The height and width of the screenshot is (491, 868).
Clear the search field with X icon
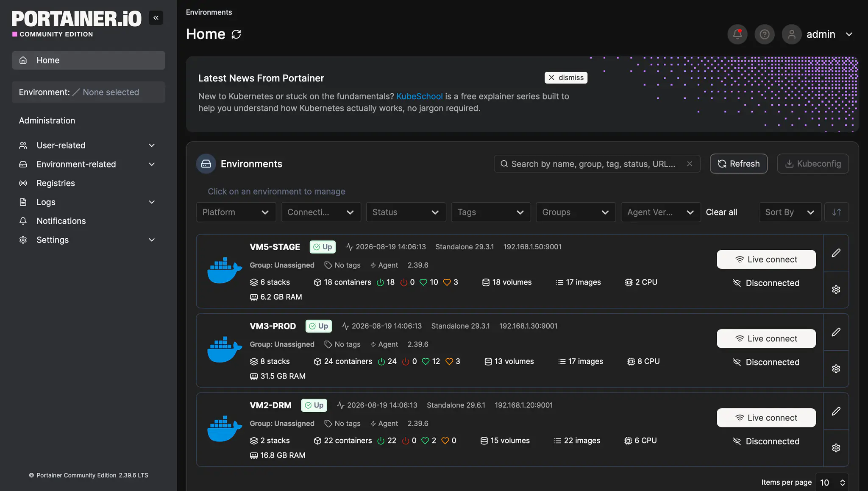point(690,164)
